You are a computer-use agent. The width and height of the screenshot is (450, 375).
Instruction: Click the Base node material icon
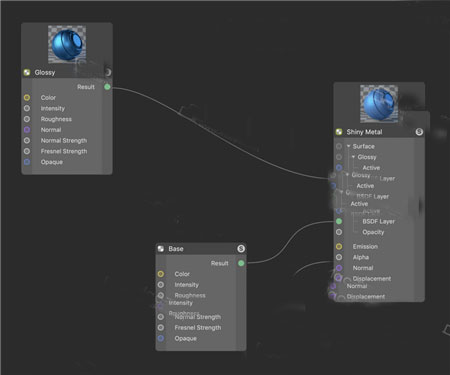coord(161,249)
